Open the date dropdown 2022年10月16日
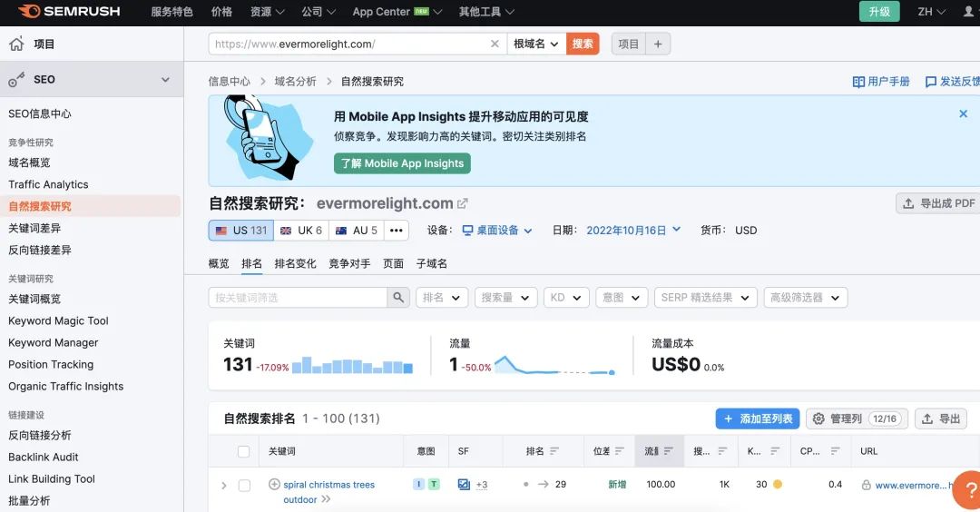The image size is (980, 512). [x=633, y=230]
